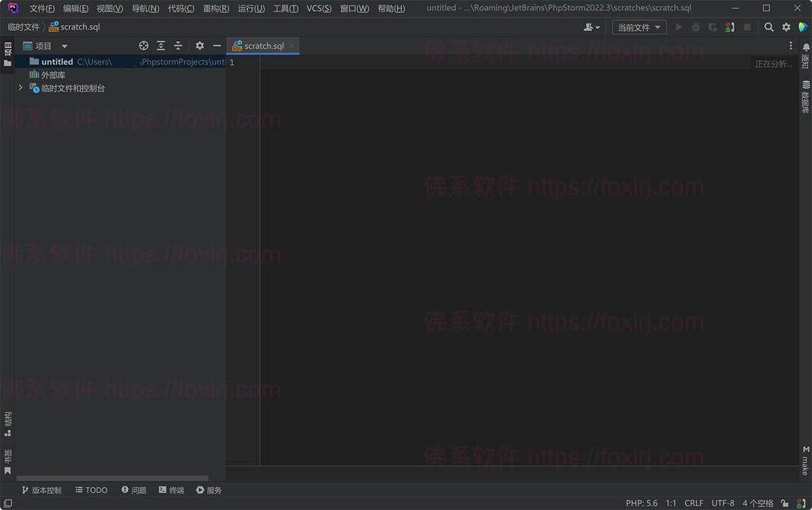The width and height of the screenshot is (812, 510).
Task: Open the 当前文件 run configuration dropdown
Action: [x=639, y=27]
